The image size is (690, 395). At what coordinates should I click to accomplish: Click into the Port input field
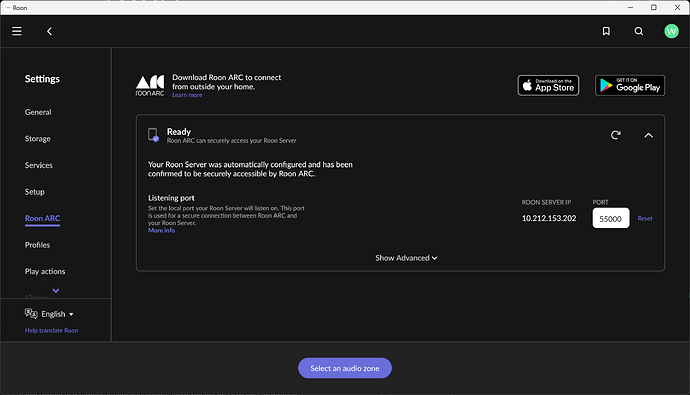tap(611, 218)
